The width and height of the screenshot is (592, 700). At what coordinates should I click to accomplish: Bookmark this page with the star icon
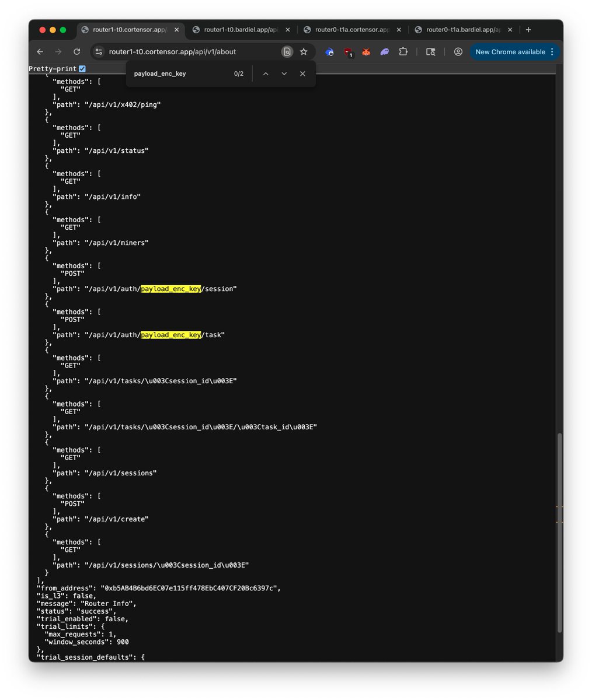(304, 52)
